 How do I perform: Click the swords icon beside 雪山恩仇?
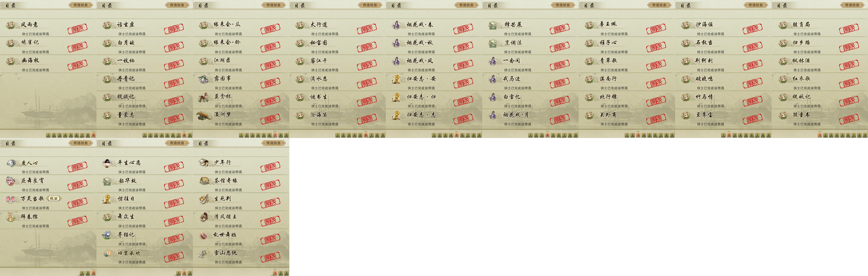tap(204, 253)
